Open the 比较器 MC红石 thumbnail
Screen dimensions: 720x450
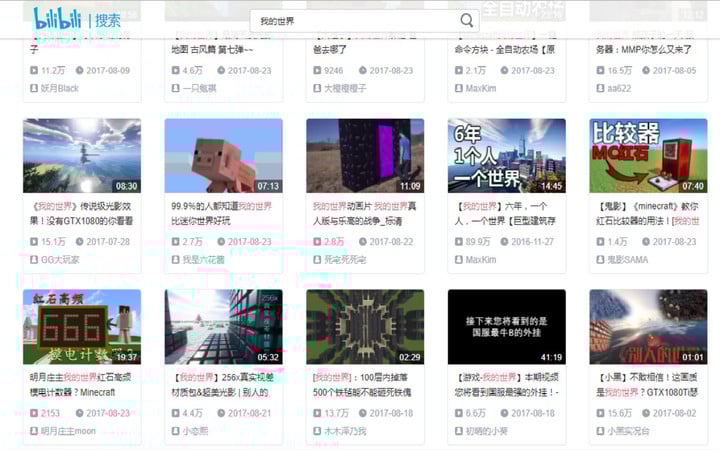(648, 156)
